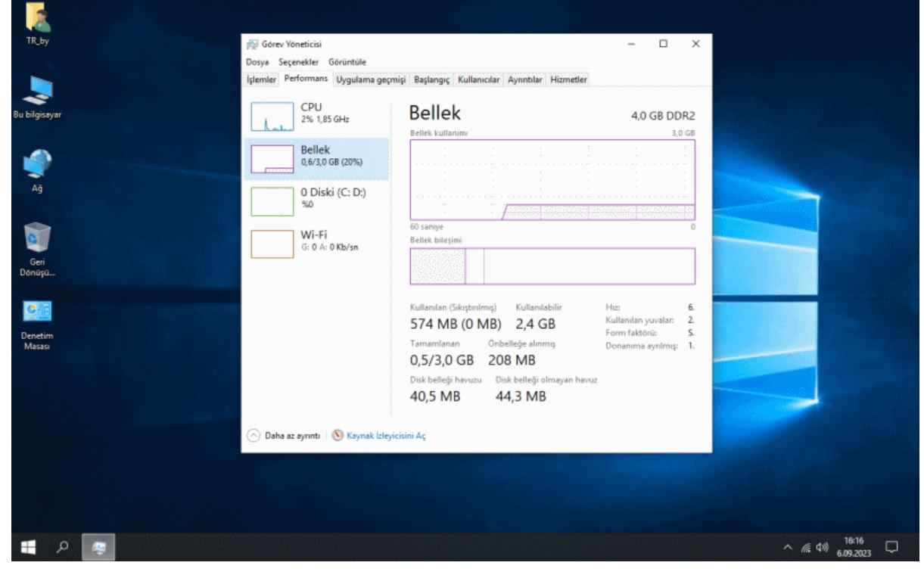Switch to the Ayrıntılar tab
The image size is (924, 578).
click(522, 79)
